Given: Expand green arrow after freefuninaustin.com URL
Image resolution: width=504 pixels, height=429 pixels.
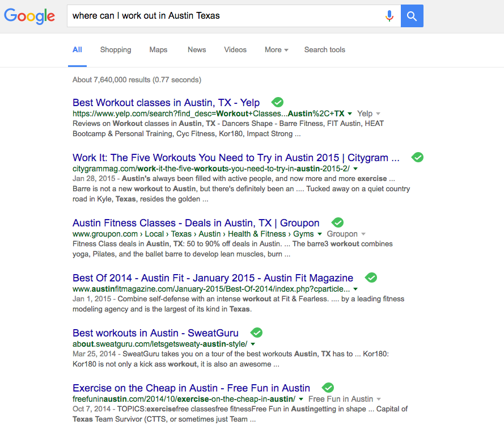Looking at the screenshot, I should pos(301,399).
